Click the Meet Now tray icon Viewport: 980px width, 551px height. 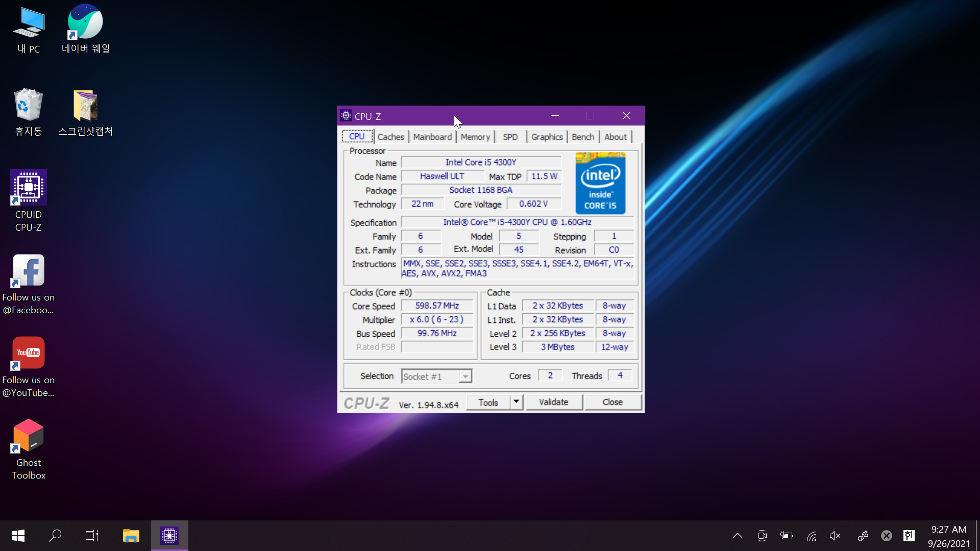[762, 536]
